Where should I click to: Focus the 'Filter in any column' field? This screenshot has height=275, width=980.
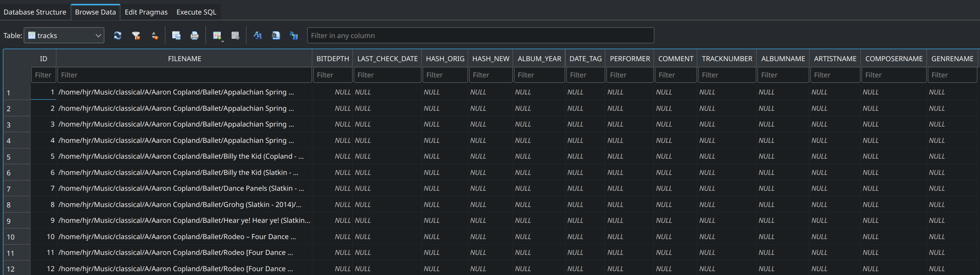point(480,35)
